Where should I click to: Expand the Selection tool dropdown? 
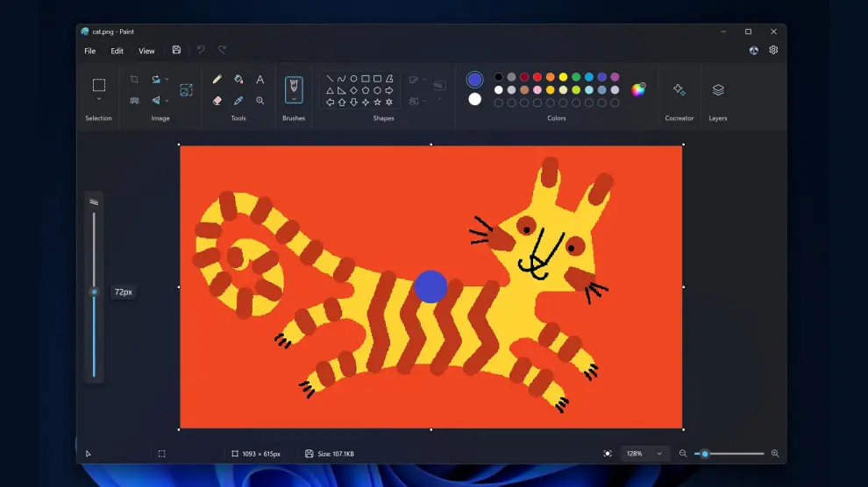point(99,99)
